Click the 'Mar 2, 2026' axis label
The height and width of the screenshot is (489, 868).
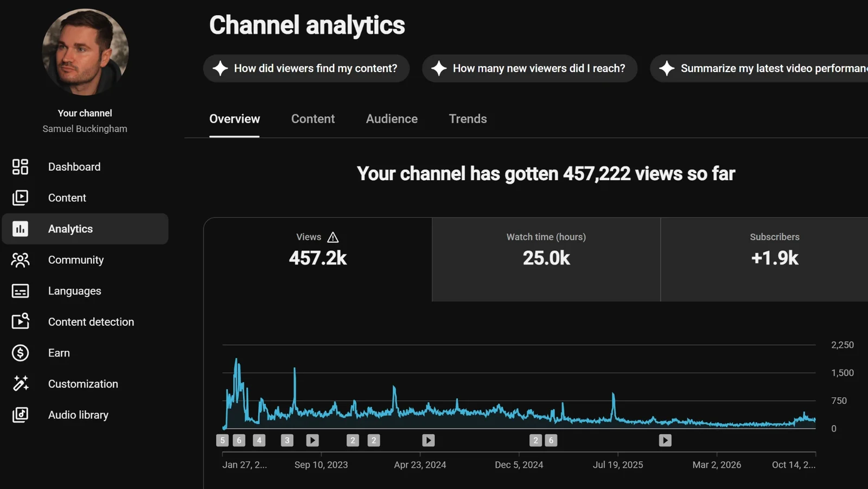717,465
